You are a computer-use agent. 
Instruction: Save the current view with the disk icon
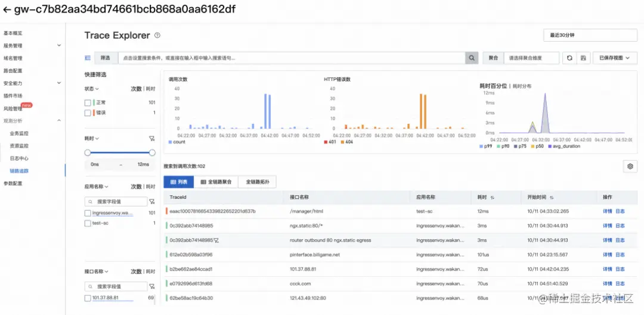(583, 58)
